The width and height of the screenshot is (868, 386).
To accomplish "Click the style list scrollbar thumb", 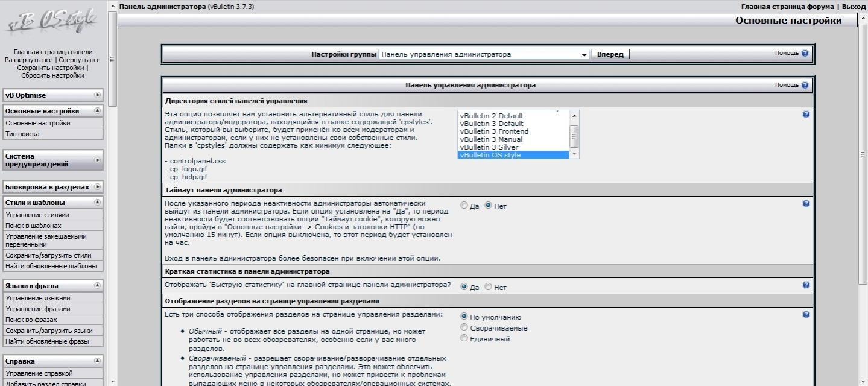I will pyautogui.click(x=574, y=136).
